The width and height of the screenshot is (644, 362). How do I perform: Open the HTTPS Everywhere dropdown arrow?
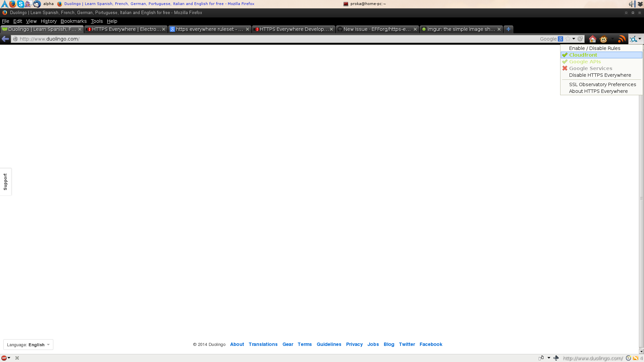click(640, 39)
